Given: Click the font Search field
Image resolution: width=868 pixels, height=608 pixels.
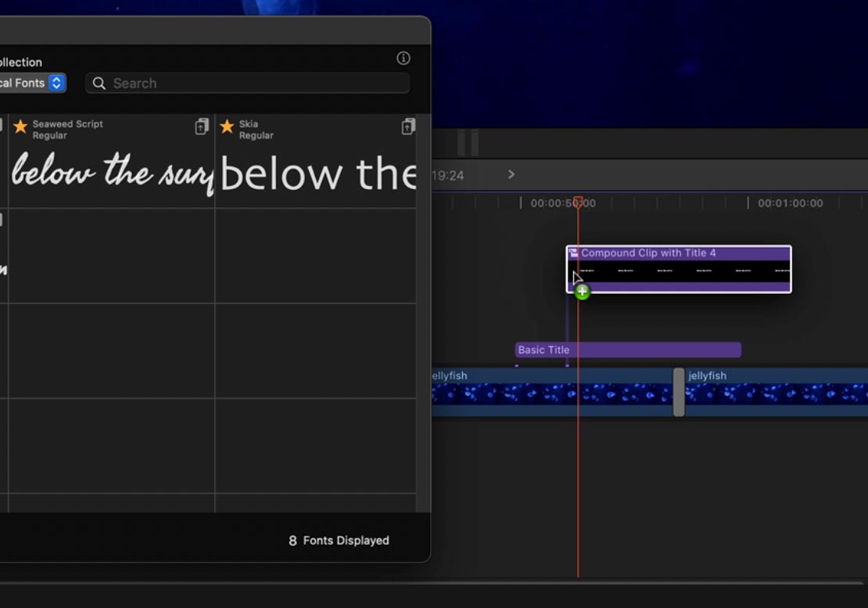Looking at the screenshot, I should (247, 83).
